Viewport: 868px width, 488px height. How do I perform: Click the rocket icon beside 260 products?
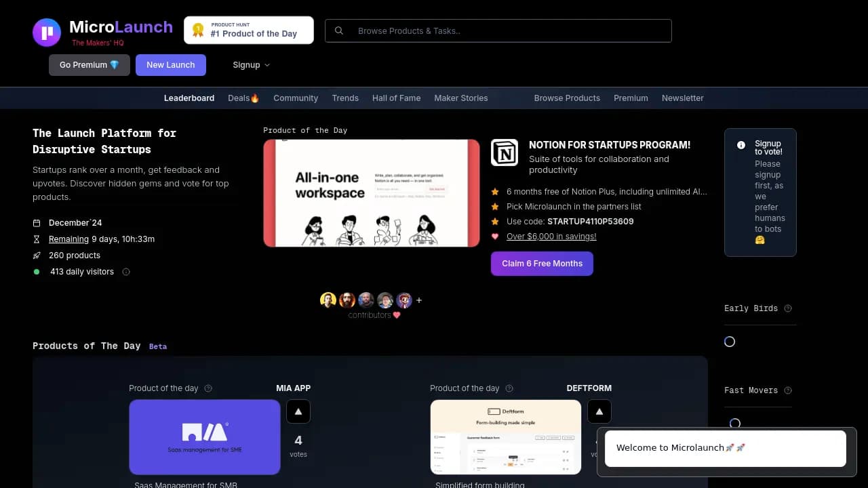[37, 256]
